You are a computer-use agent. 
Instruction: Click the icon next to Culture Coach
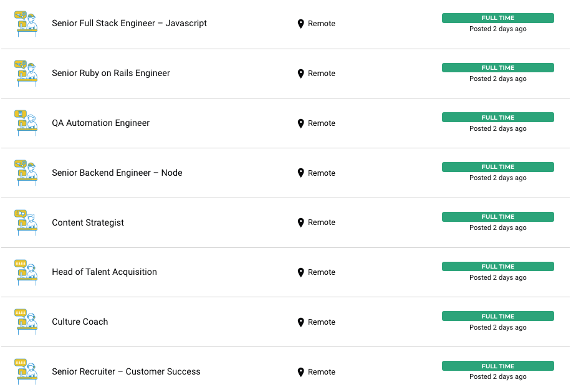26,322
